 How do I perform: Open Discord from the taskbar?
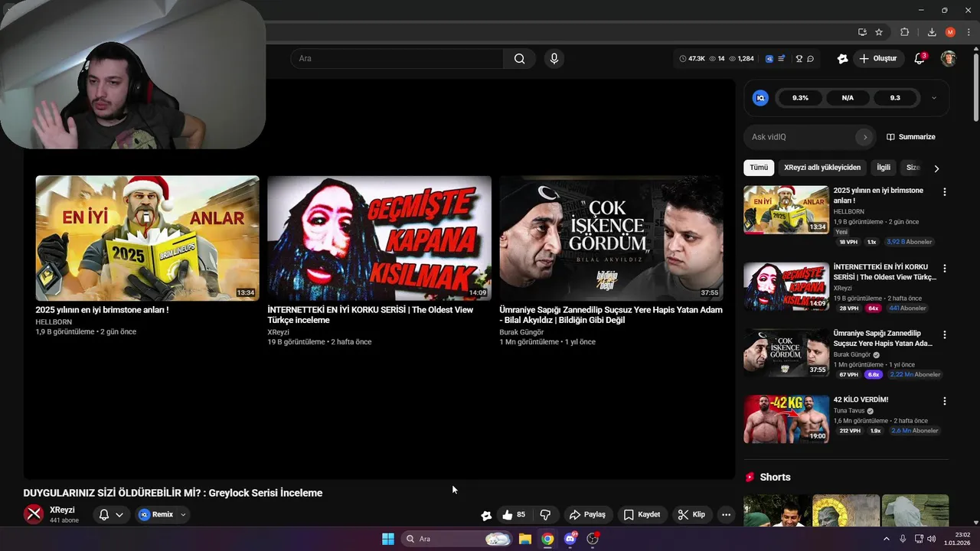570,539
